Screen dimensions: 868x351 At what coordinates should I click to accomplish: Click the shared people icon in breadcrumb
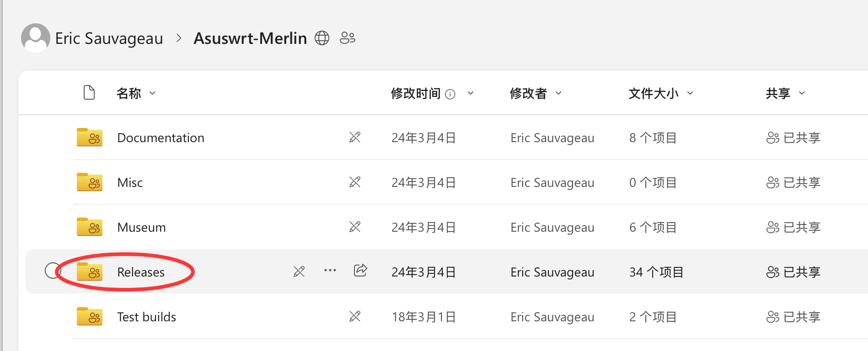click(x=348, y=38)
